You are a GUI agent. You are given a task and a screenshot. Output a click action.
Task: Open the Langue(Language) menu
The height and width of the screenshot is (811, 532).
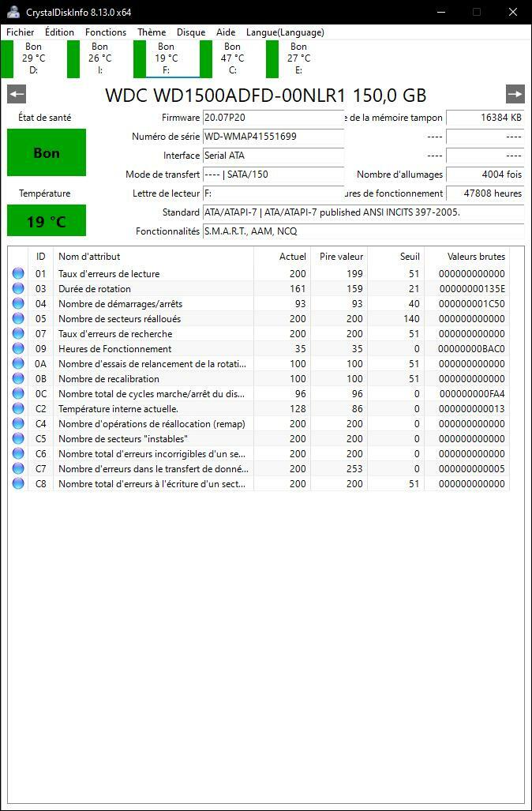285,32
